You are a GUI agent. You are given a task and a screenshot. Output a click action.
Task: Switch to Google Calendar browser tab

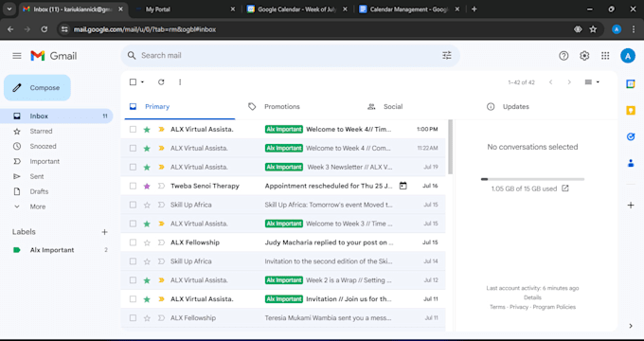(297, 9)
